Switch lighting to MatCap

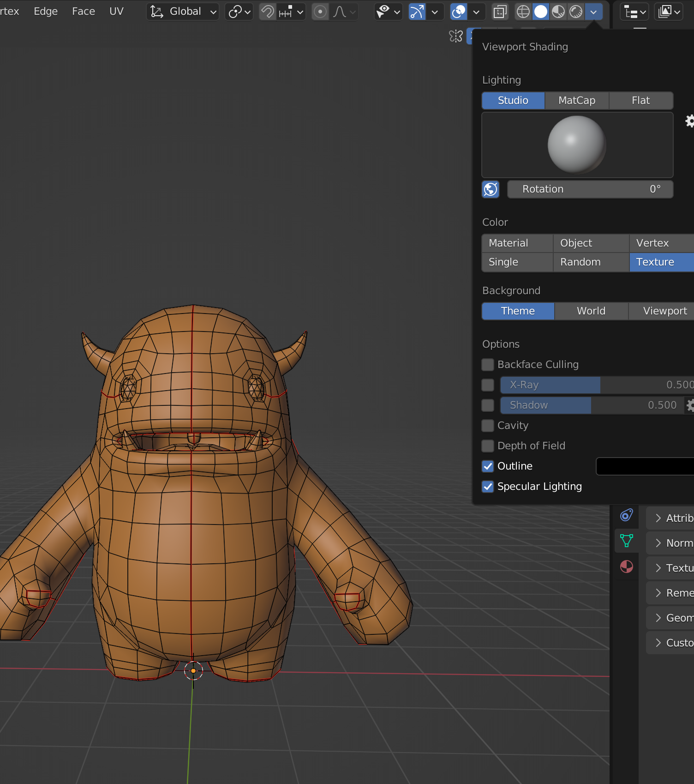(x=577, y=101)
